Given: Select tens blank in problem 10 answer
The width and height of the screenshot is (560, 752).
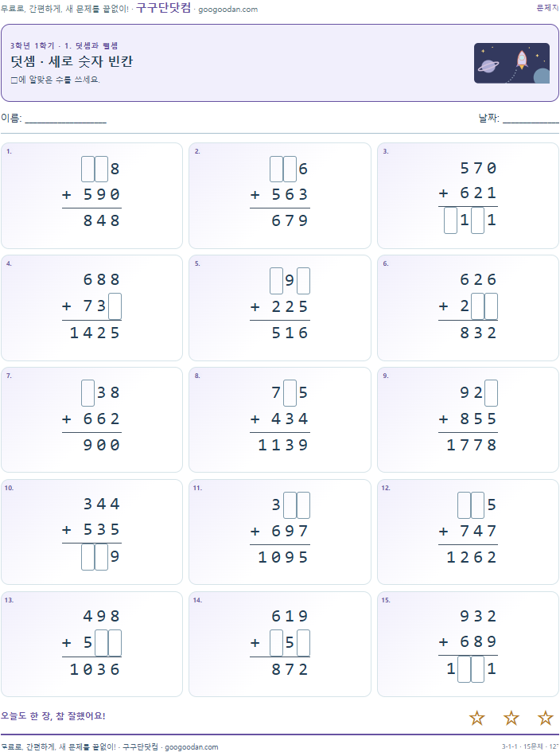Looking at the screenshot, I should [x=101, y=557].
